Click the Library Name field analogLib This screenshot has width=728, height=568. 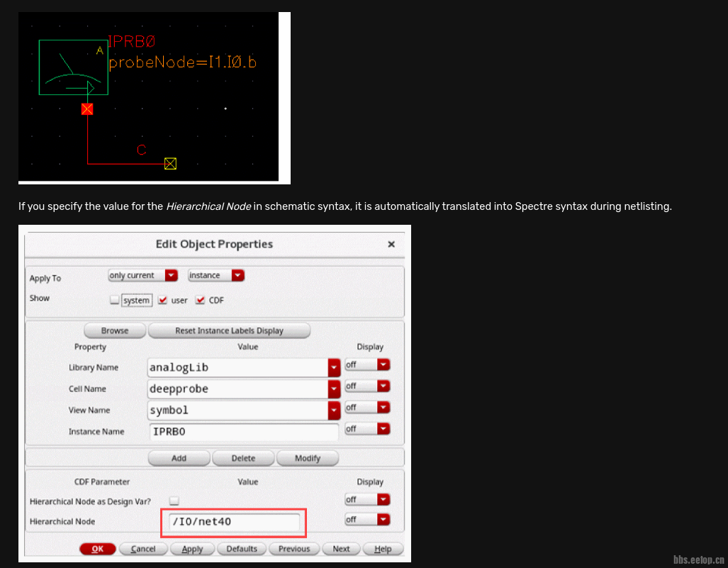click(237, 367)
